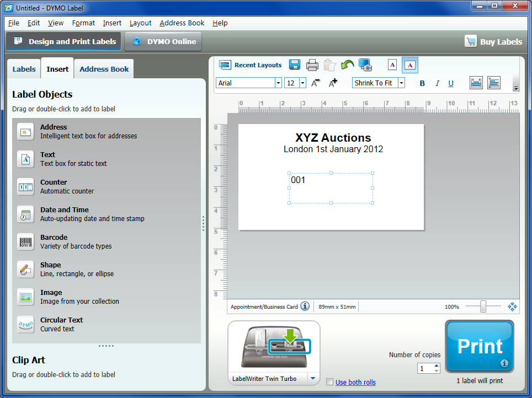Viewport: 532px width, 398px height.
Task: Add Barcode object icon
Action: pos(25,241)
